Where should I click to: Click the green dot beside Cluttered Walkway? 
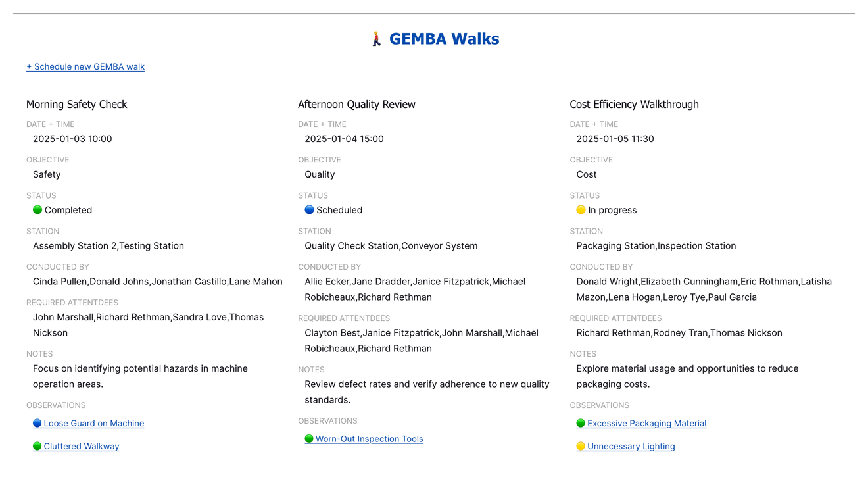pyautogui.click(x=37, y=446)
